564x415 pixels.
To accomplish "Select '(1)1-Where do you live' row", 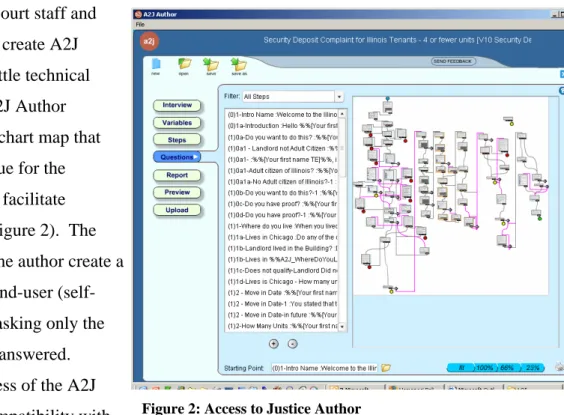I will point(282,226).
